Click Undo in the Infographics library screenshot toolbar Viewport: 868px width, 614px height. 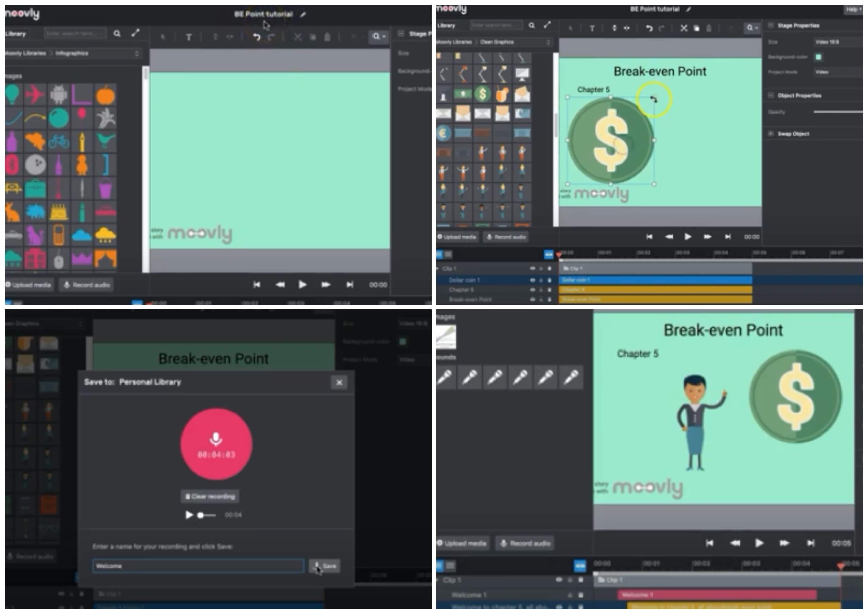pos(256,37)
